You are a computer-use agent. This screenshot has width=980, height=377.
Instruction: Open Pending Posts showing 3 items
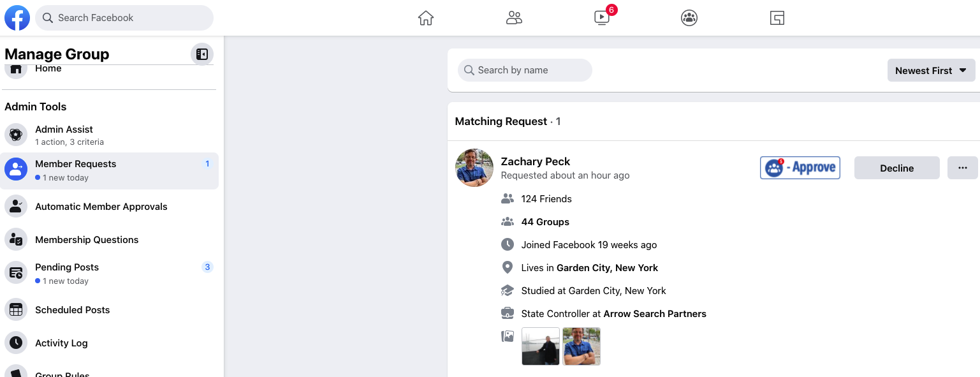pyautogui.click(x=67, y=272)
